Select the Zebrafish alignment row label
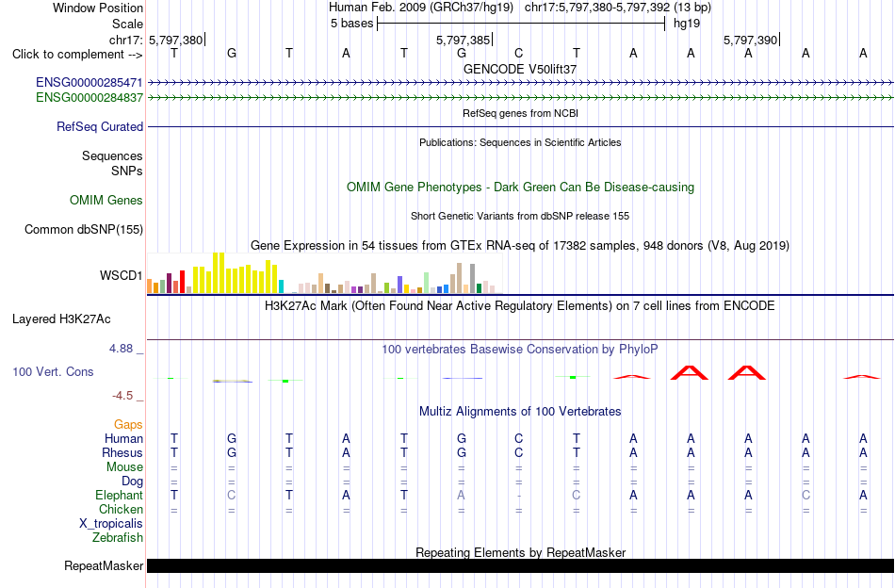The width and height of the screenshot is (895, 588). pyautogui.click(x=118, y=538)
